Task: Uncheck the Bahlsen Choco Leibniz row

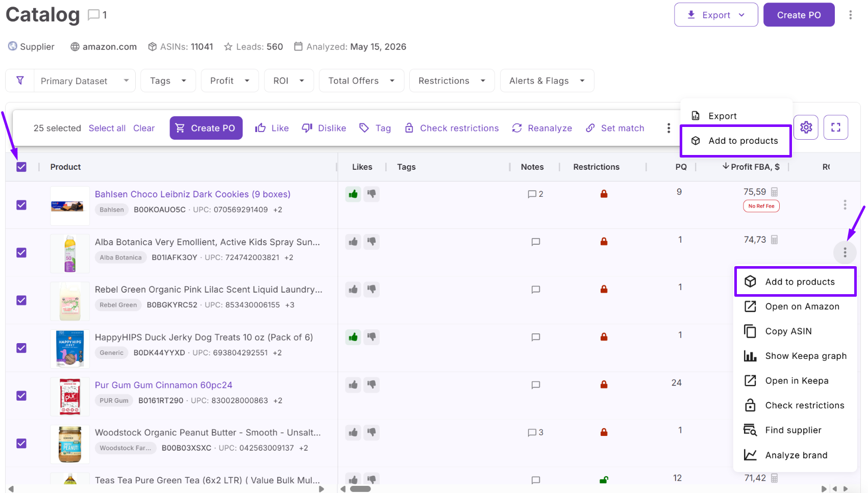Action: pyautogui.click(x=21, y=205)
